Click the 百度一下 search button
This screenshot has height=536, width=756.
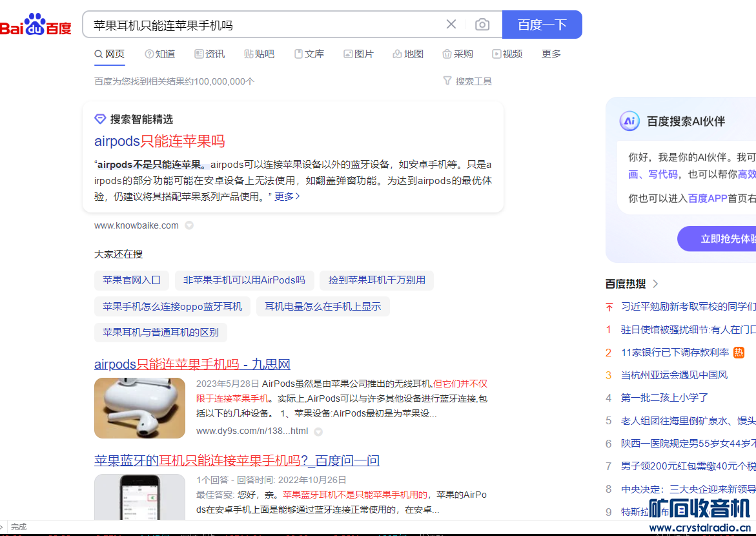tap(542, 25)
